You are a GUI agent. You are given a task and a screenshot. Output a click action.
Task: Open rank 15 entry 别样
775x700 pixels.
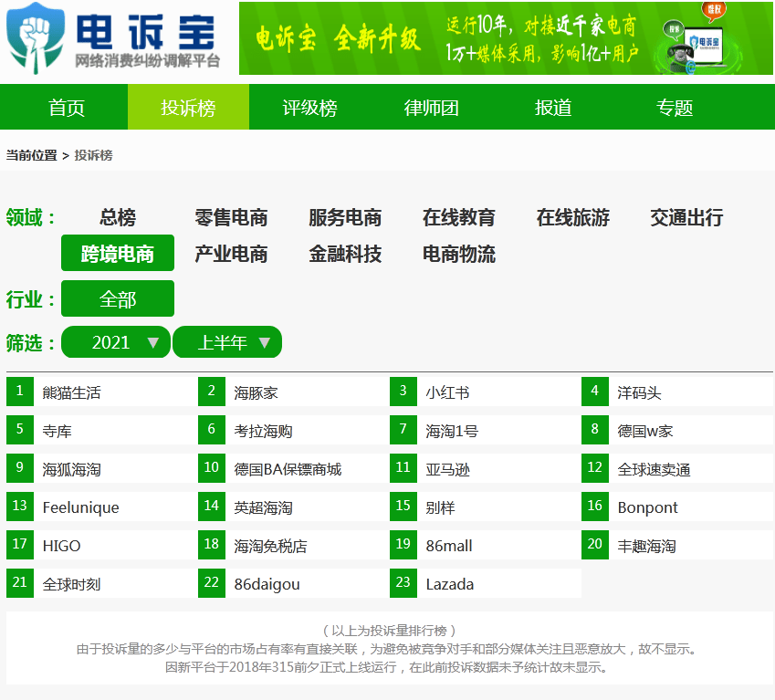click(486, 507)
